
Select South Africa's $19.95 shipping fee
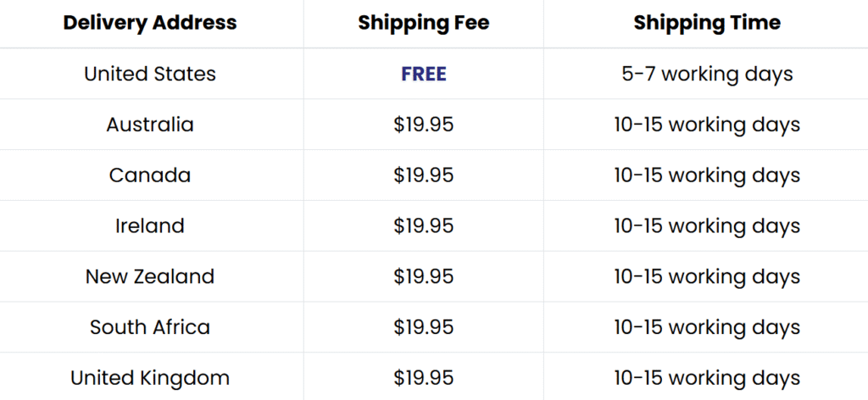[x=424, y=327]
